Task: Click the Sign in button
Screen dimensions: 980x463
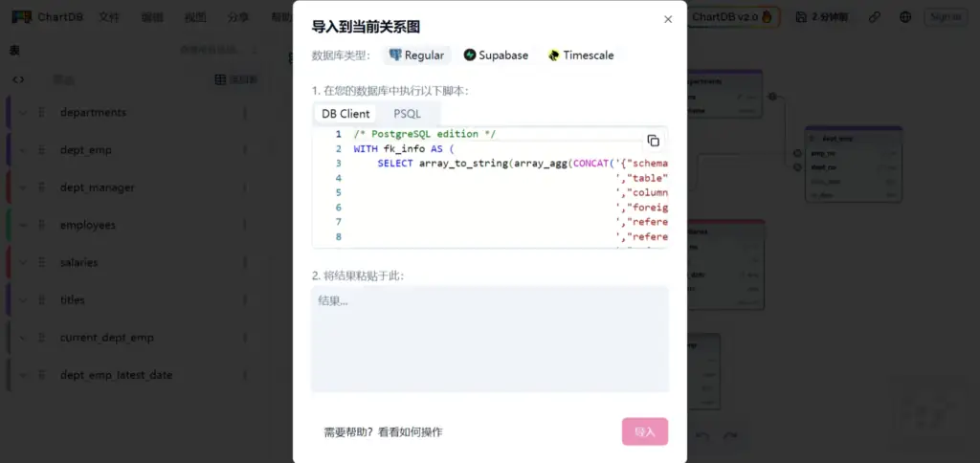Action: point(945,17)
